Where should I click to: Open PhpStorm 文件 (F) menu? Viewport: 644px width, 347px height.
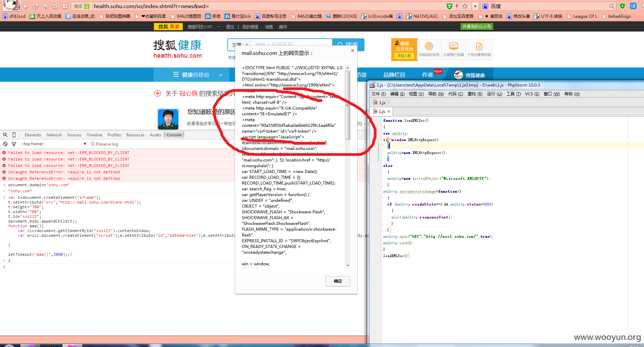pos(378,94)
